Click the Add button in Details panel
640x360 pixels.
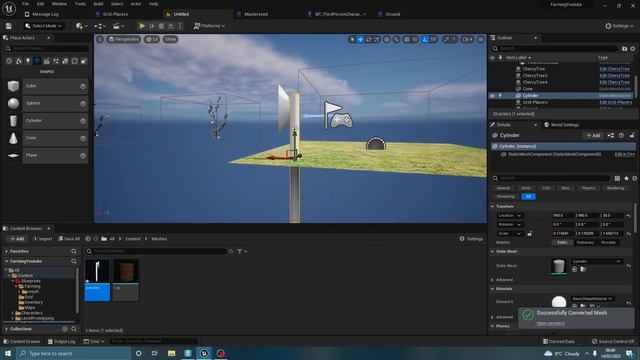coord(593,136)
